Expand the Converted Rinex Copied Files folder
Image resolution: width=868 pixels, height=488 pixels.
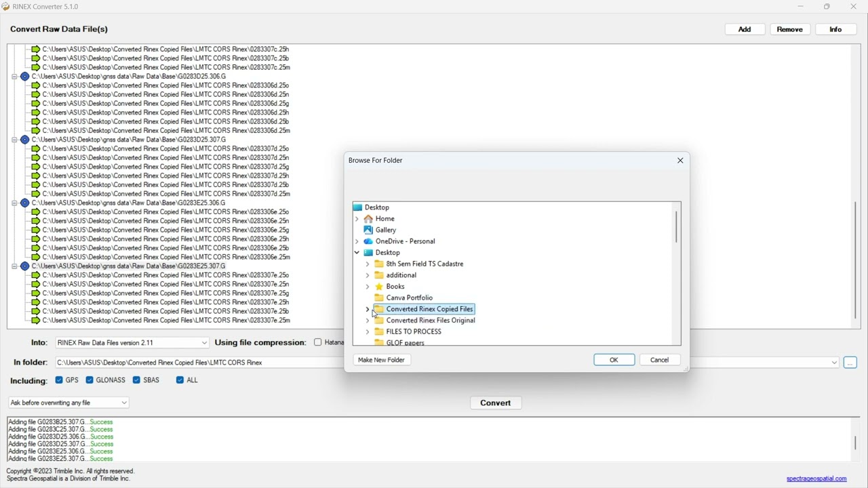tap(368, 309)
